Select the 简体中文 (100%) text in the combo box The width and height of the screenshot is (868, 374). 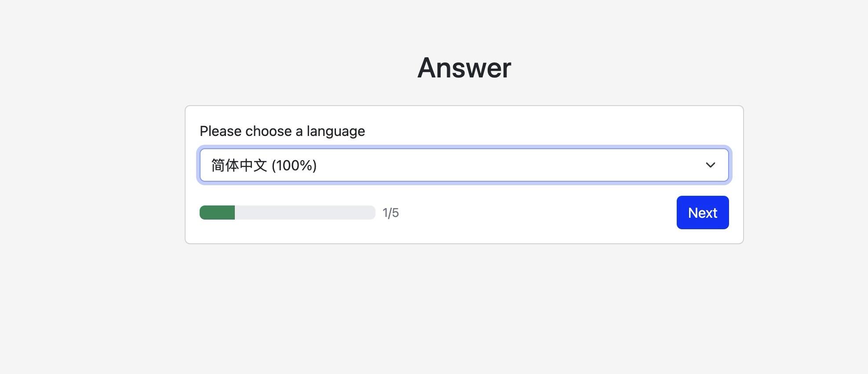click(x=264, y=165)
